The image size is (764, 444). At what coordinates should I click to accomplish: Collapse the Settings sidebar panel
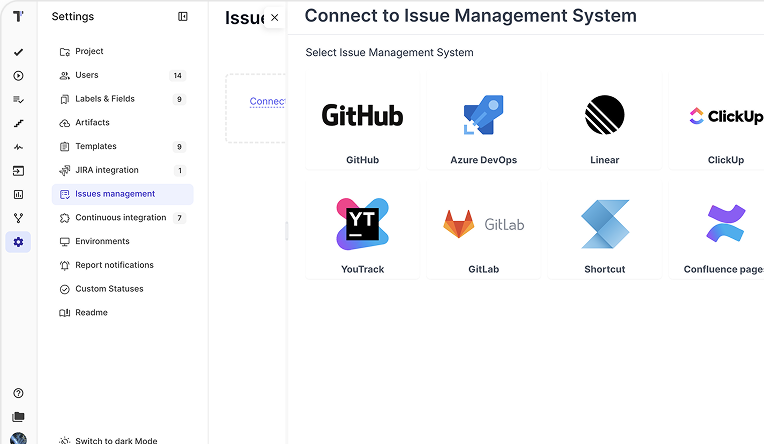[182, 16]
